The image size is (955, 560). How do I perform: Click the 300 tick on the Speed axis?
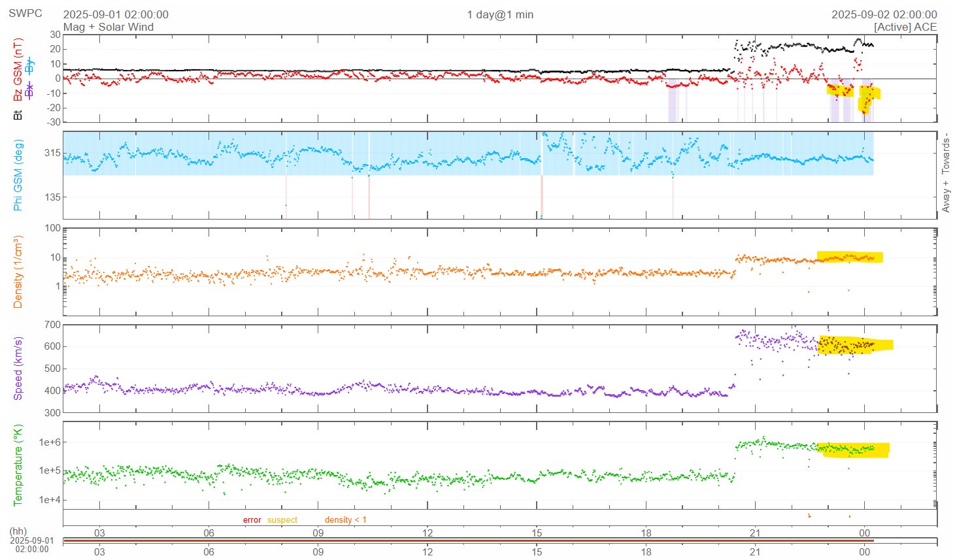click(52, 413)
